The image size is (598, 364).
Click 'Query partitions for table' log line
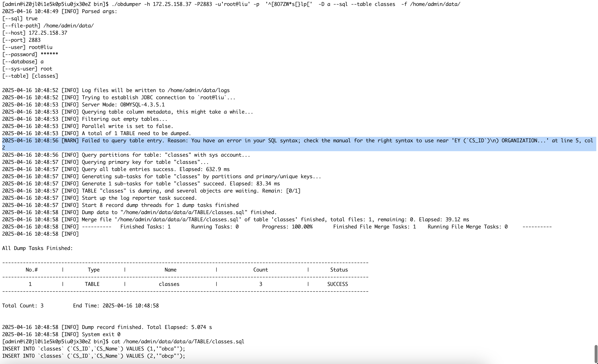coord(126,155)
